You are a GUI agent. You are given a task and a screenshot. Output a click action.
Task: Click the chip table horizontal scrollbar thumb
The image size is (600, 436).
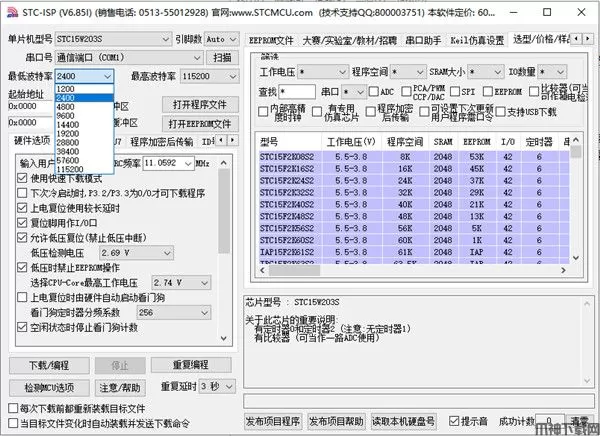point(294,270)
